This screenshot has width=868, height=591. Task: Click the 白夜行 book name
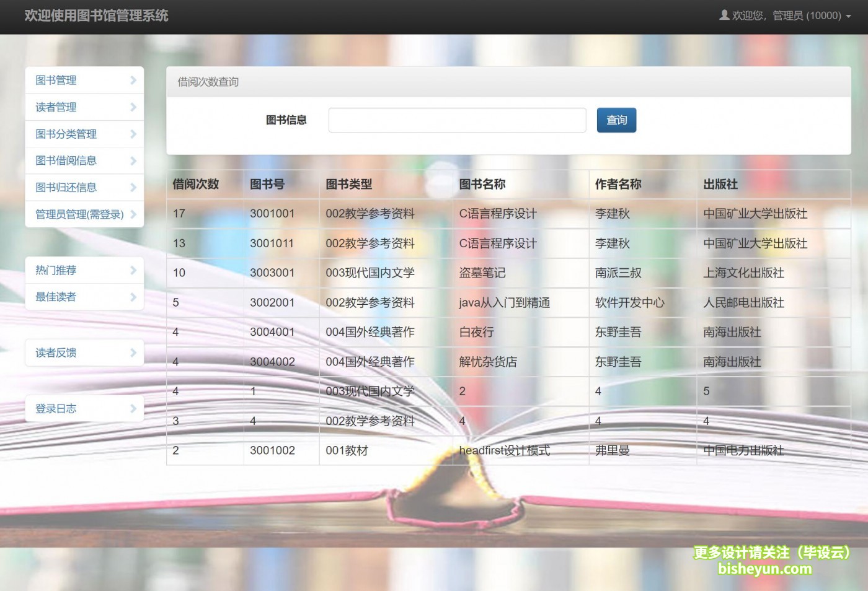pos(477,332)
